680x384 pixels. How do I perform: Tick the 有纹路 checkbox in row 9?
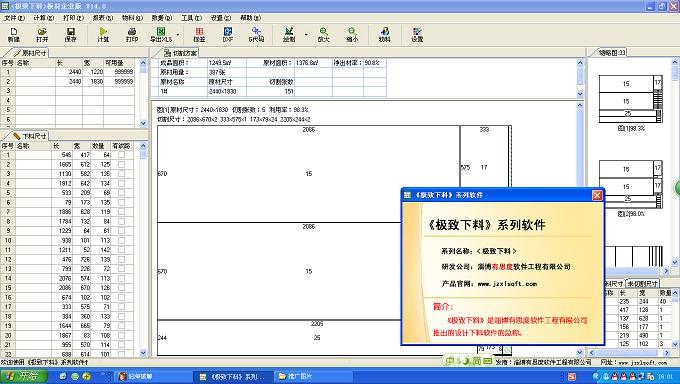tap(121, 231)
